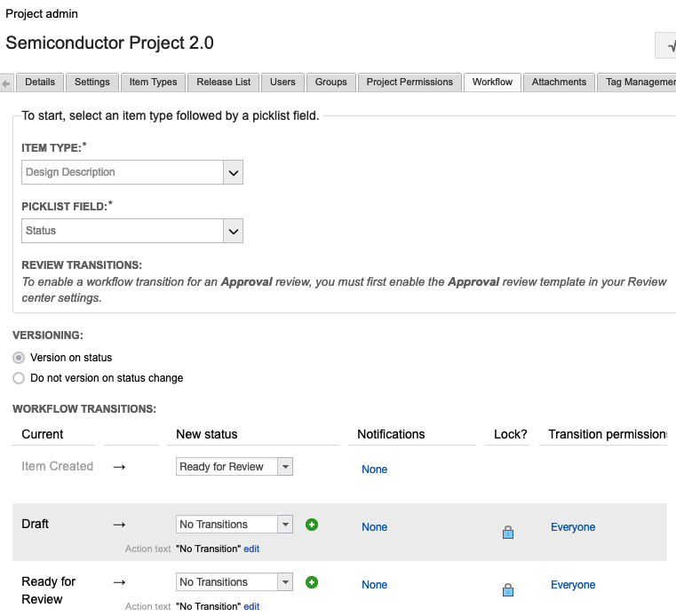
Task: Toggle the lock icon for Draft status
Action: (x=508, y=533)
